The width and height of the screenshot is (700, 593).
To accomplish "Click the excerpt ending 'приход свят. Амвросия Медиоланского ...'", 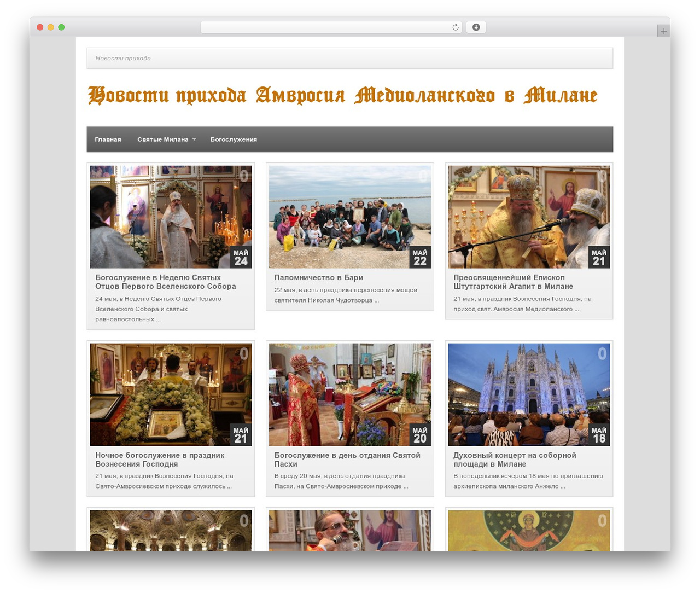I will (522, 304).
